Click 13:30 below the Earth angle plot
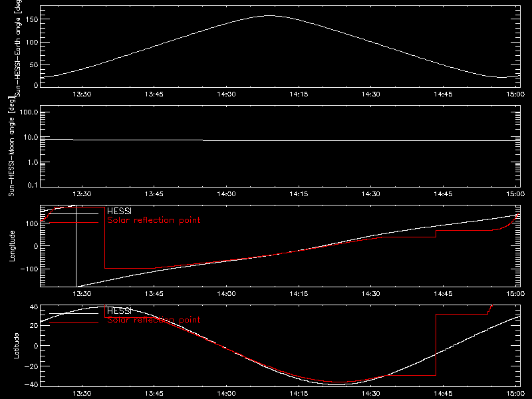Image resolution: width=532 pixels, height=399 pixels. (82, 94)
